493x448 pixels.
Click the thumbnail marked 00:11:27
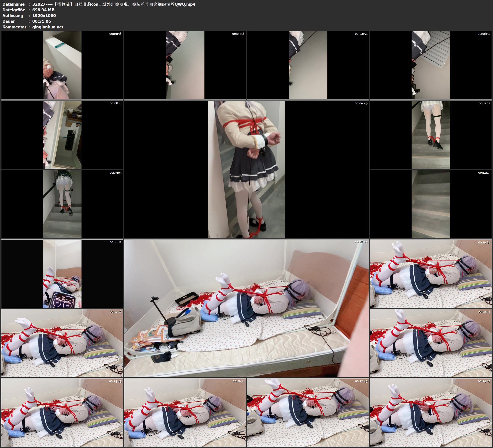click(431, 134)
